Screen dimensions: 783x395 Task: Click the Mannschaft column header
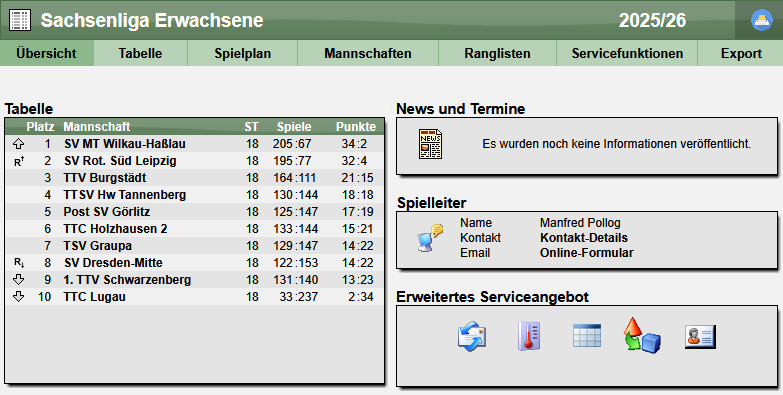coord(96,127)
